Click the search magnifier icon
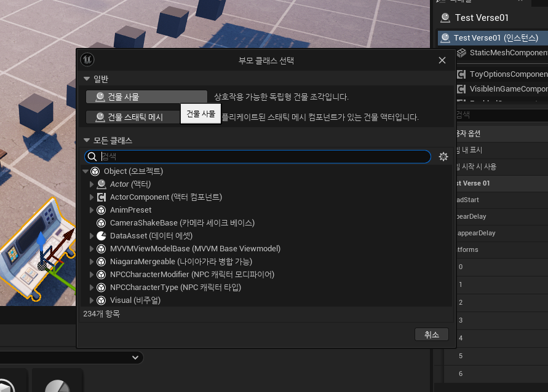 (x=92, y=157)
